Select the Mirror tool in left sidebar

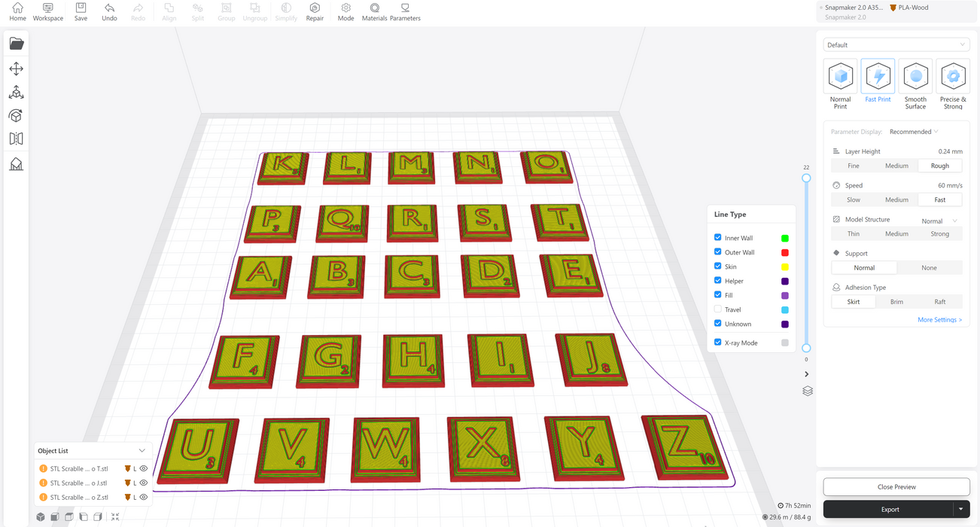[x=16, y=139]
